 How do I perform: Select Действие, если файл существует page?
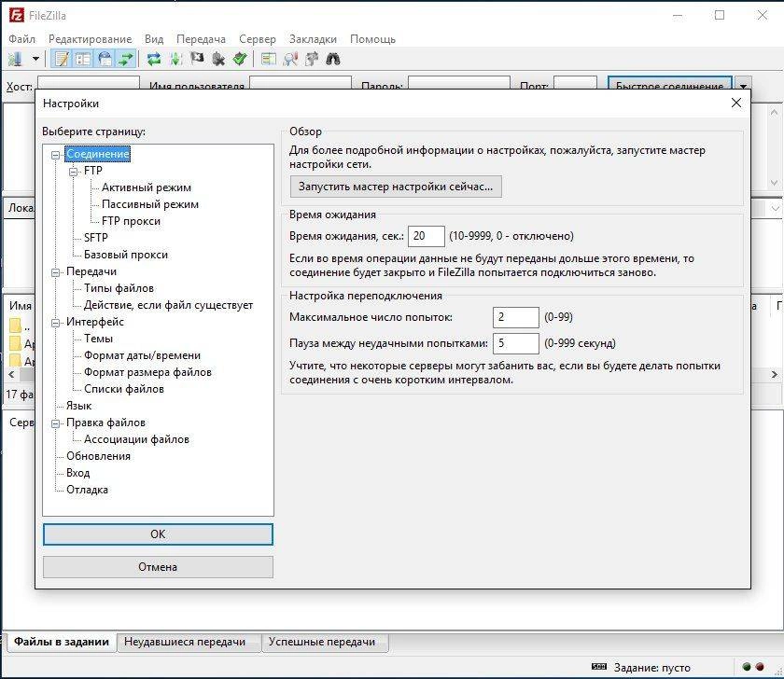(169, 305)
